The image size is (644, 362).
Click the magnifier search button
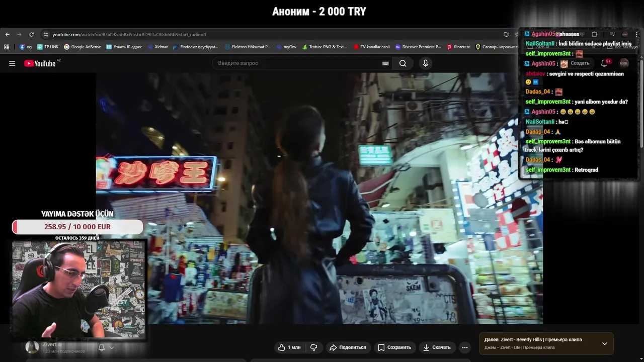[x=403, y=63]
